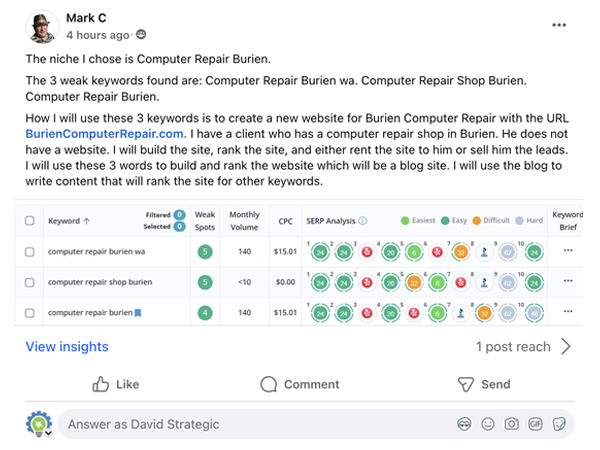Viewport: 600px width, 450px height.
Task: Click the post privacy group icon
Action: tap(141, 34)
